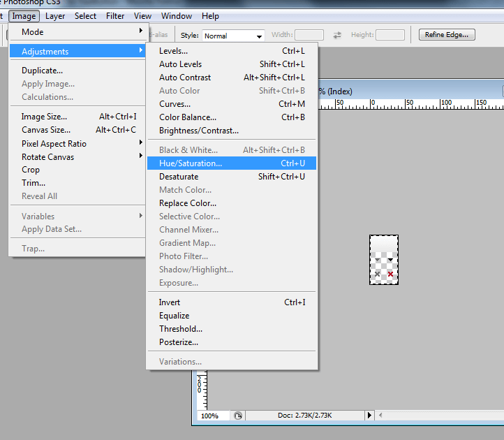504x440 pixels.
Task: Click the swap width and height icon
Action: pyautogui.click(x=337, y=35)
